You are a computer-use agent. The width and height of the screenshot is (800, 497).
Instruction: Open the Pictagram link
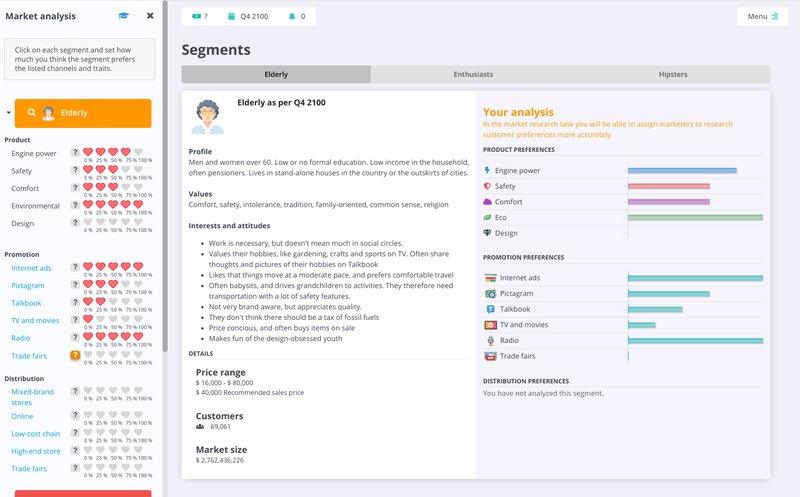28,286
